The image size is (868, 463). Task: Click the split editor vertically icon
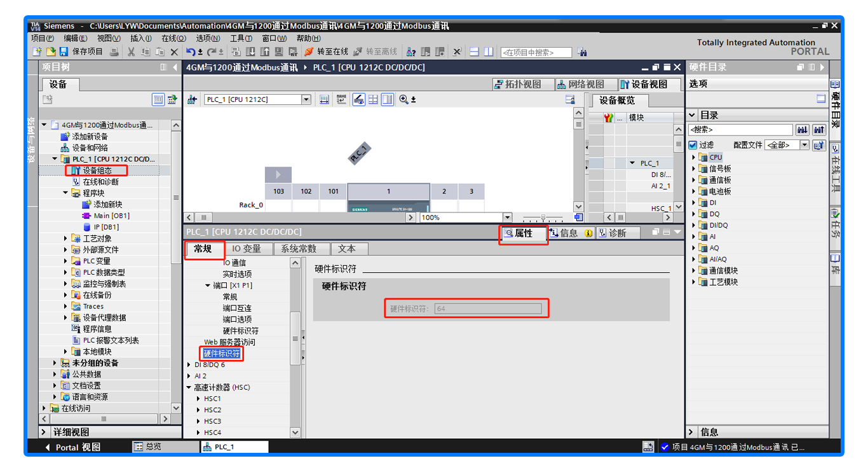pyautogui.click(x=488, y=52)
